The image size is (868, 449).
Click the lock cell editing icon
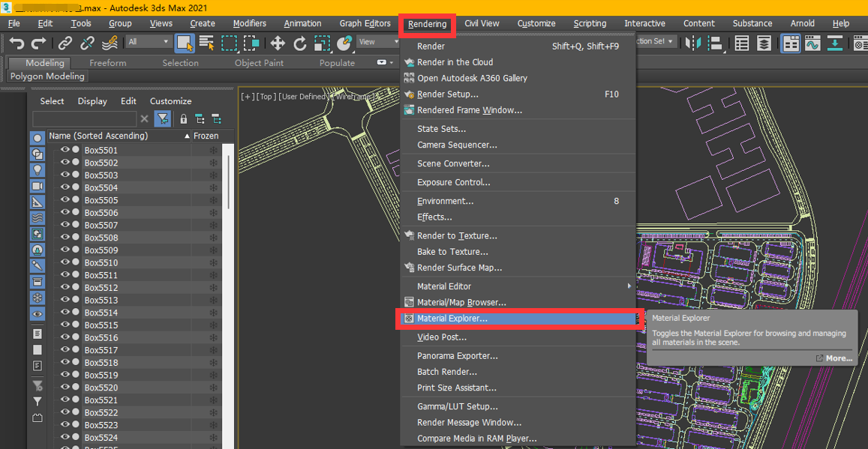point(183,119)
